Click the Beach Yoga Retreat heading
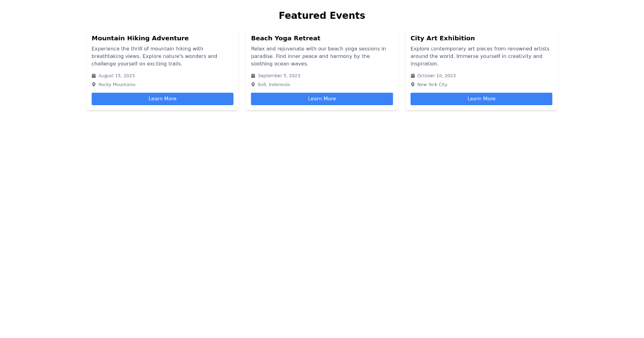Screen dimensions: 644x338 click(x=286, y=38)
